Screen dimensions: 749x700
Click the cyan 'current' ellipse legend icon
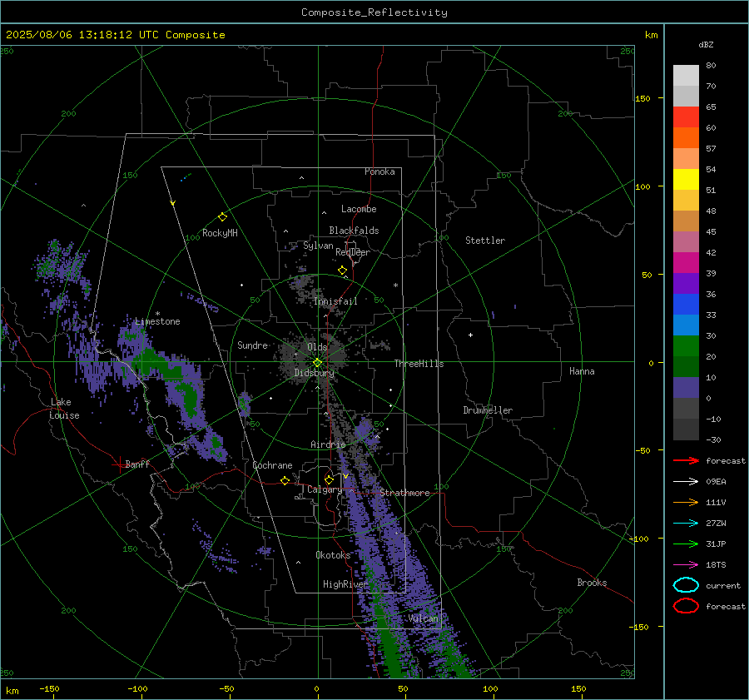click(686, 585)
